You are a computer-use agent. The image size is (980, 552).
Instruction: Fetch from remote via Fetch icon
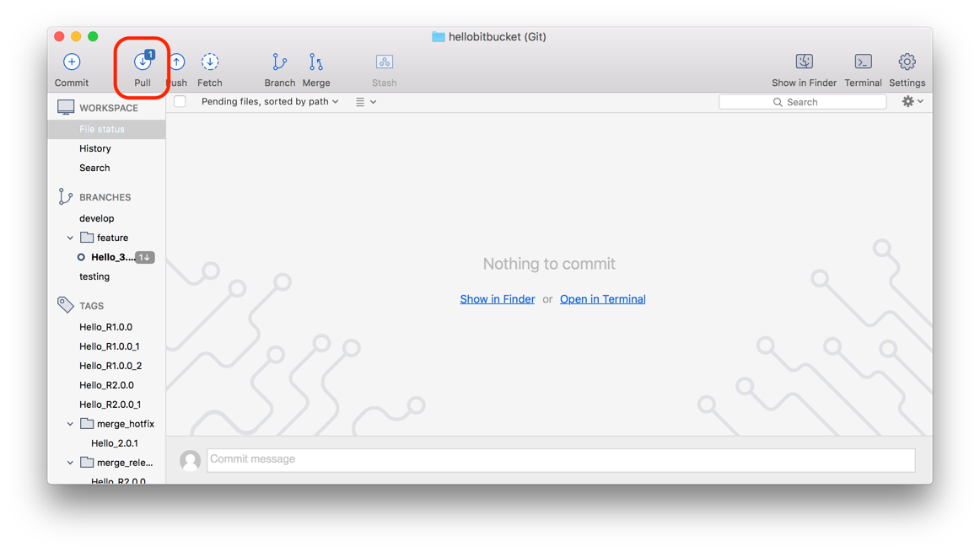[x=210, y=62]
